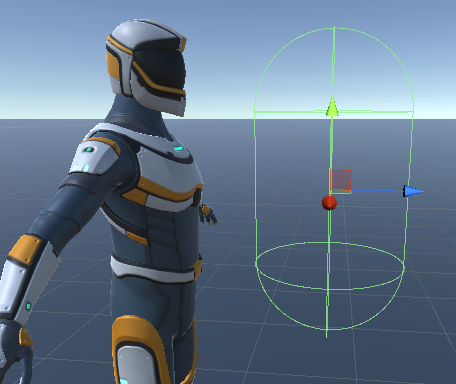Click the capsule collider bottom ellipse ring
This screenshot has width=456, height=384.
330,265
